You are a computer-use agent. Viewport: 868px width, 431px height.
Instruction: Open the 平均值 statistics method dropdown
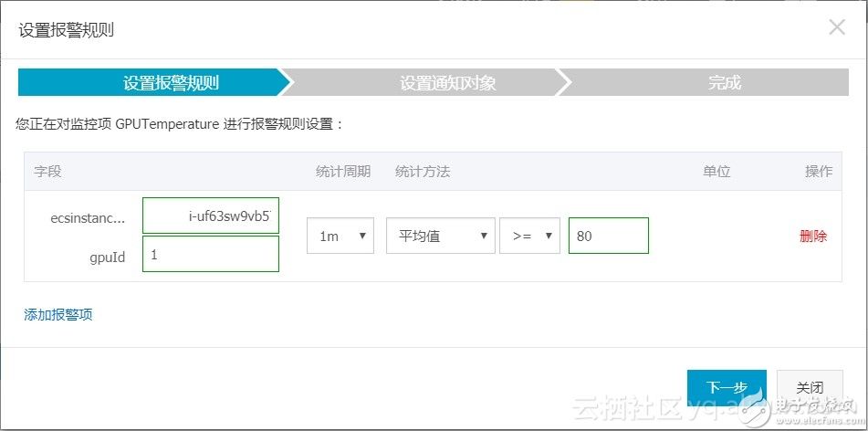(441, 236)
